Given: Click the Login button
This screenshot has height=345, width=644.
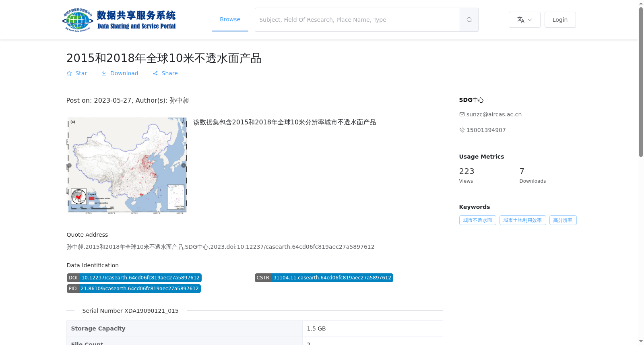Looking at the screenshot, I should point(560,20).
